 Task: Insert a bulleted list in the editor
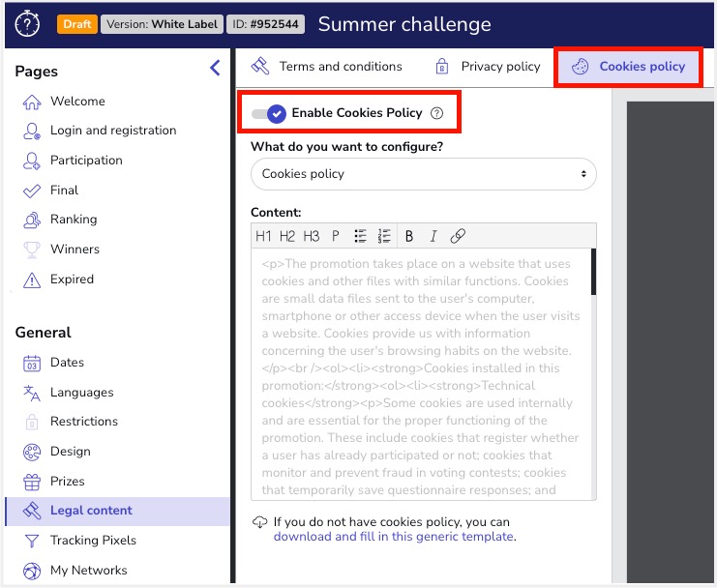click(361, 236)
